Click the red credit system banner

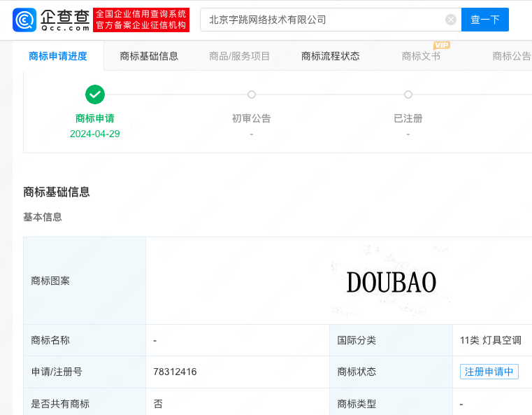coord(141,20)
